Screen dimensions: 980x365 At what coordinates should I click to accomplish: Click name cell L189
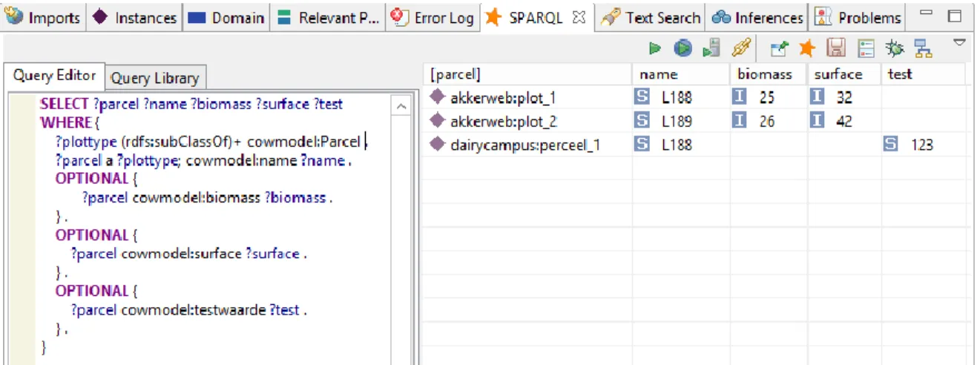click(676, 121)
